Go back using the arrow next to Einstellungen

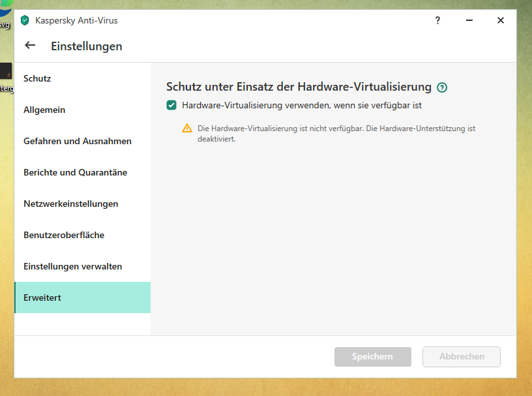(x=30, y=45)
